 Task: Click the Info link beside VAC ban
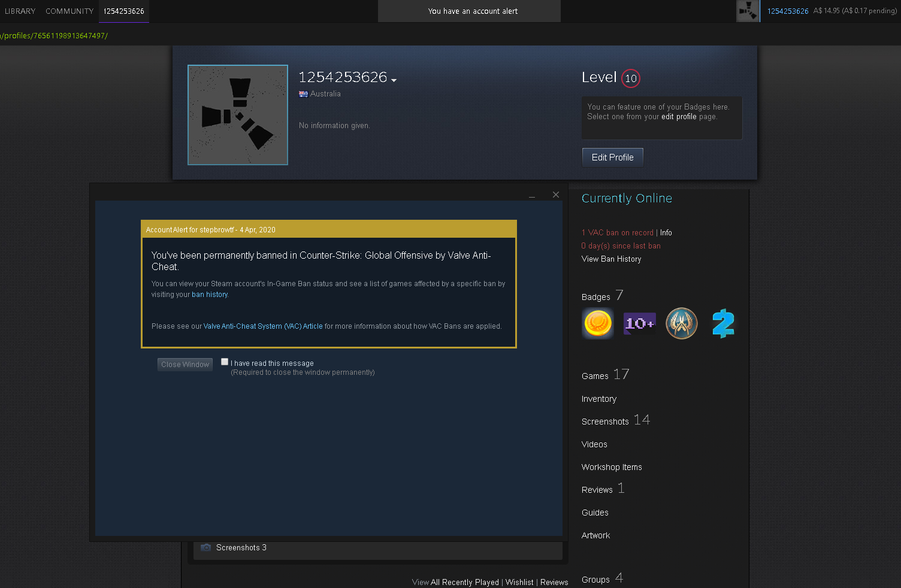pyautogui.click(x=666, y=233)
